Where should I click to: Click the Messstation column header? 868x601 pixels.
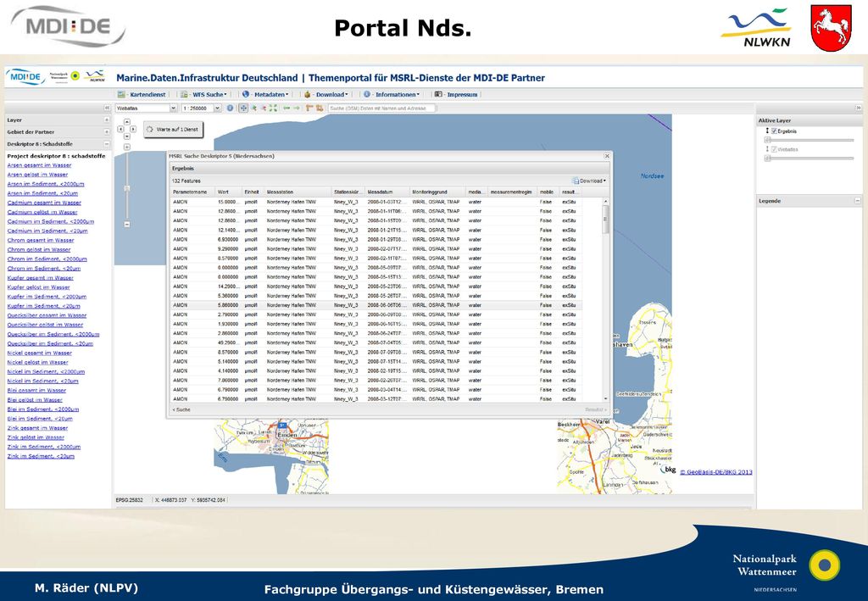point(298,192)
